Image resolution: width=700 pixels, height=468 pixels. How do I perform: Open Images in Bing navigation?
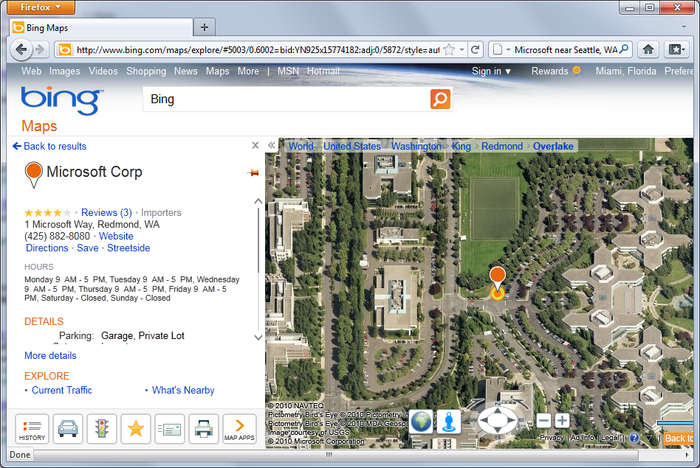65,71
